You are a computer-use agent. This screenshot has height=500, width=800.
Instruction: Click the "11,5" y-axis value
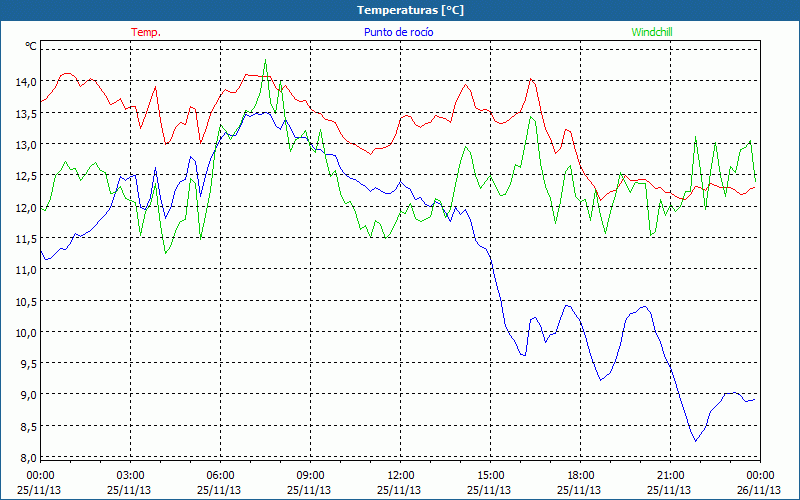(x=26, y=239)
